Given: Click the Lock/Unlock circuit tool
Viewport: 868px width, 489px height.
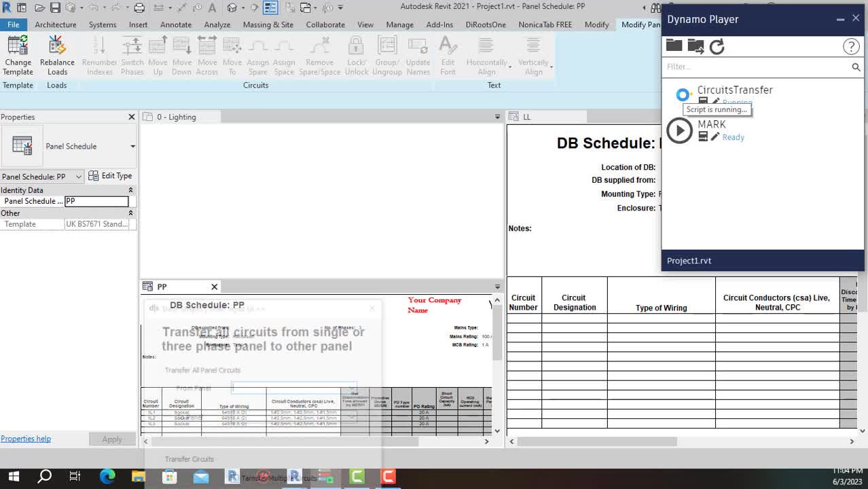Looking at the screenshot, I should pyautogui.click(x=357, y=56).
